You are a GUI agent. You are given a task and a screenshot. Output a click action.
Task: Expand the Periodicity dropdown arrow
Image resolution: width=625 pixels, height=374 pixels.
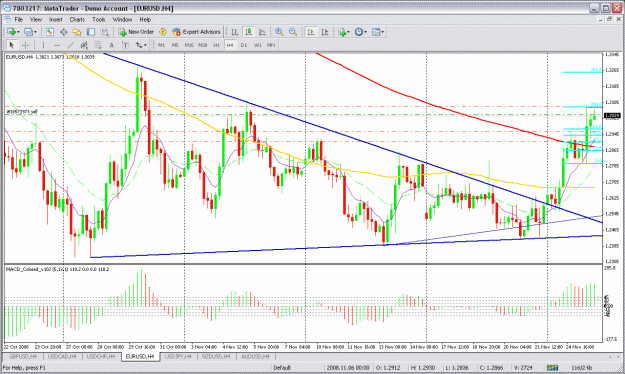click(x=365, y=32)
